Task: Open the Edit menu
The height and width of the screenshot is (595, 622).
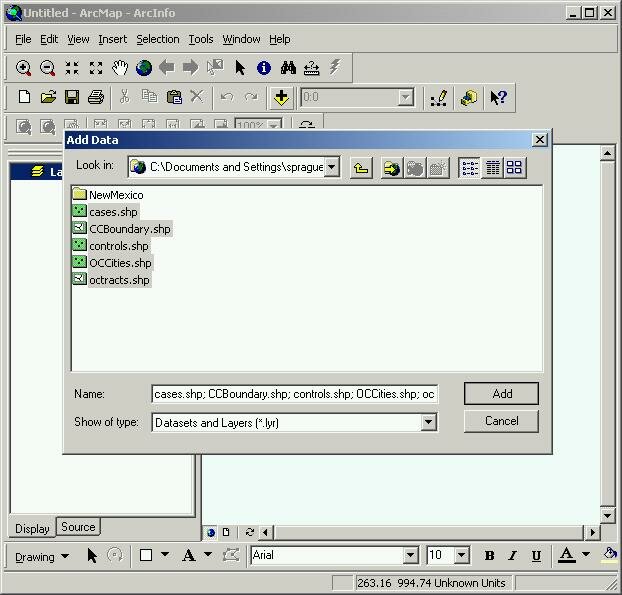Action: coord(49,39)
